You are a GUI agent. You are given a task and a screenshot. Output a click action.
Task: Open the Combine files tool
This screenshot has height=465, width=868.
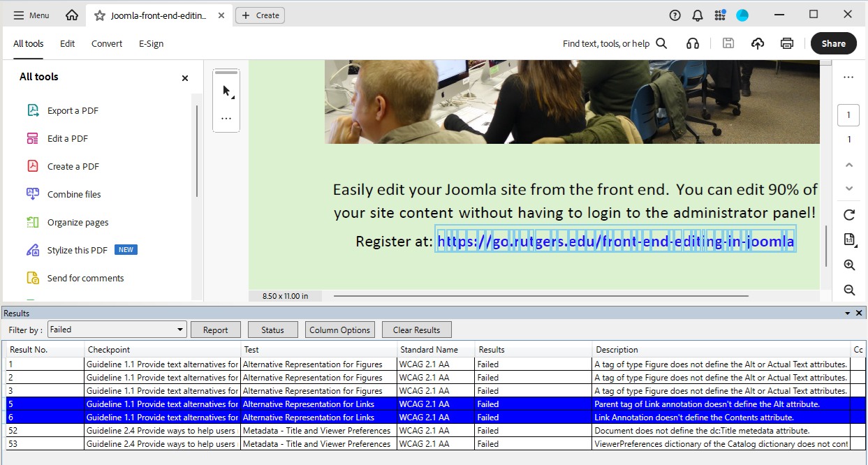[x=64, y=194]
